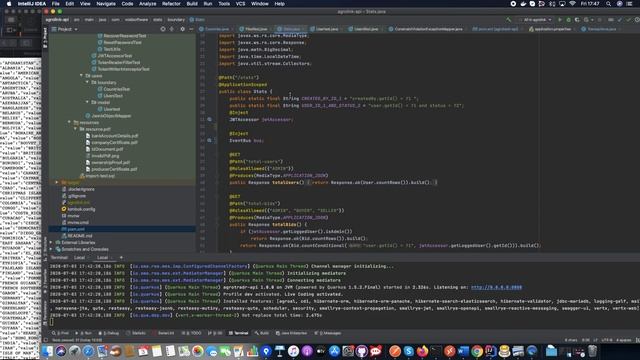Switch to the UserTest.java editor tab
The height and width of the screenshot is (360, 640).
tap(326, 29)
